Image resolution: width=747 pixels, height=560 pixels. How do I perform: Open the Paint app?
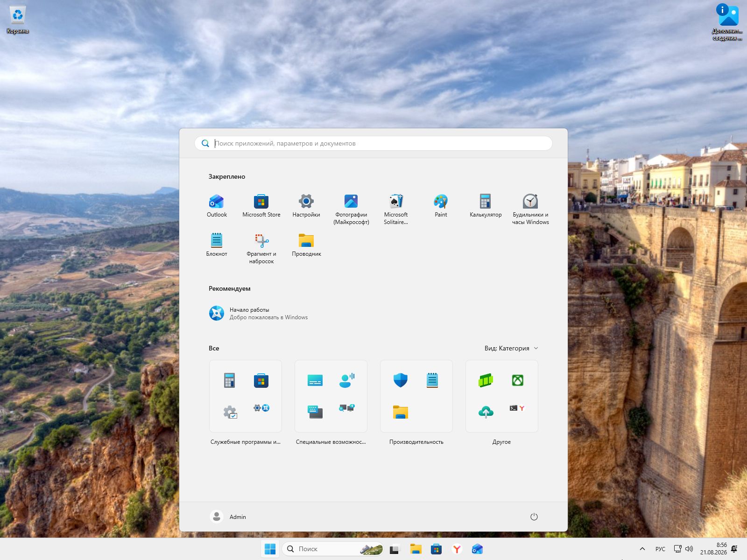(441, 206)
